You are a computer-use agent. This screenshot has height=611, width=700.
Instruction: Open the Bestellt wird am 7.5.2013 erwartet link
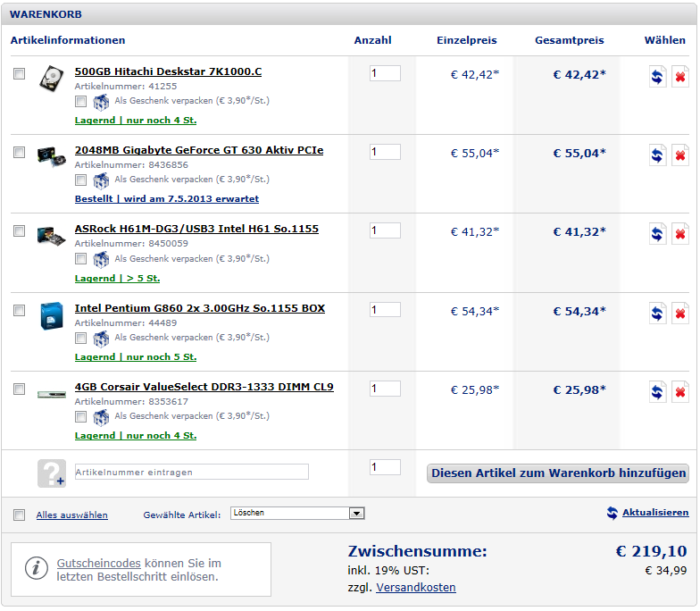tap(167, 198)
